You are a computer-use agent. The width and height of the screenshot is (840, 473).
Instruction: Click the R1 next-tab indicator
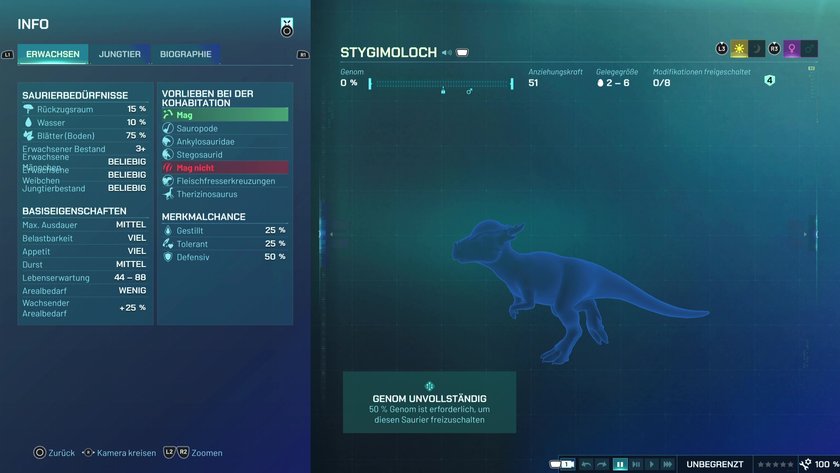tap(303, 55)
